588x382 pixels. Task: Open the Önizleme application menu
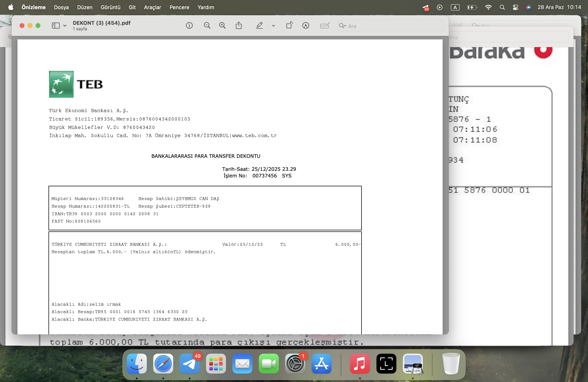tap(34, 7)
